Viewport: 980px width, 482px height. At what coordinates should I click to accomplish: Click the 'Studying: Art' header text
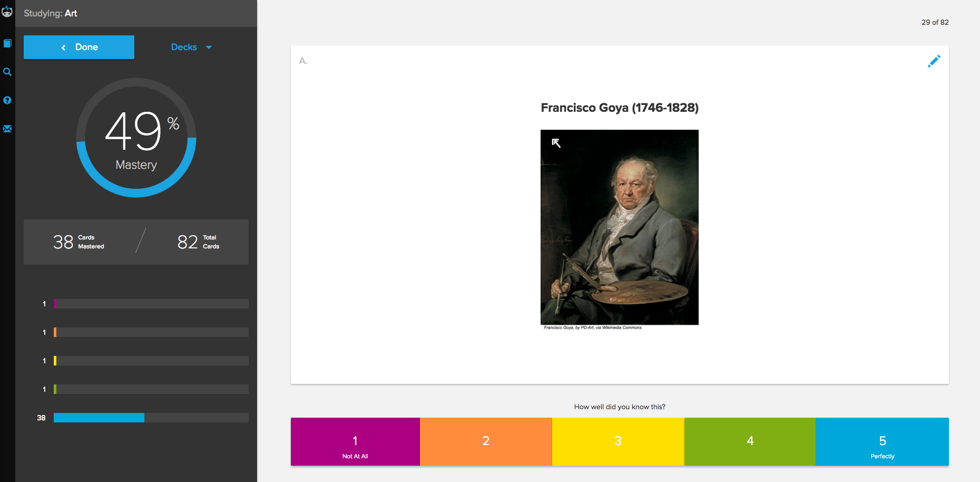tap(51, 13)
